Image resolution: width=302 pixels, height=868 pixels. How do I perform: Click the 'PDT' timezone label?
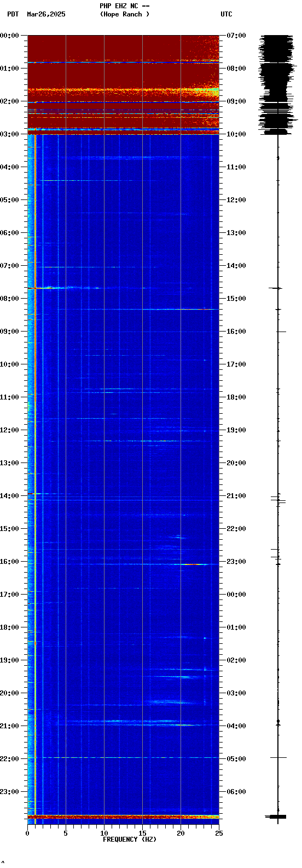(13, 14)
